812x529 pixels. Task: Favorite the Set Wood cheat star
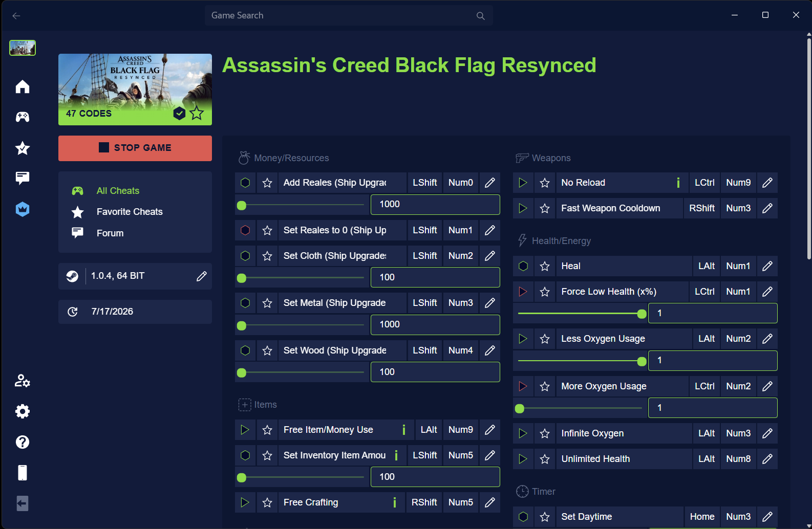[267, 350]
